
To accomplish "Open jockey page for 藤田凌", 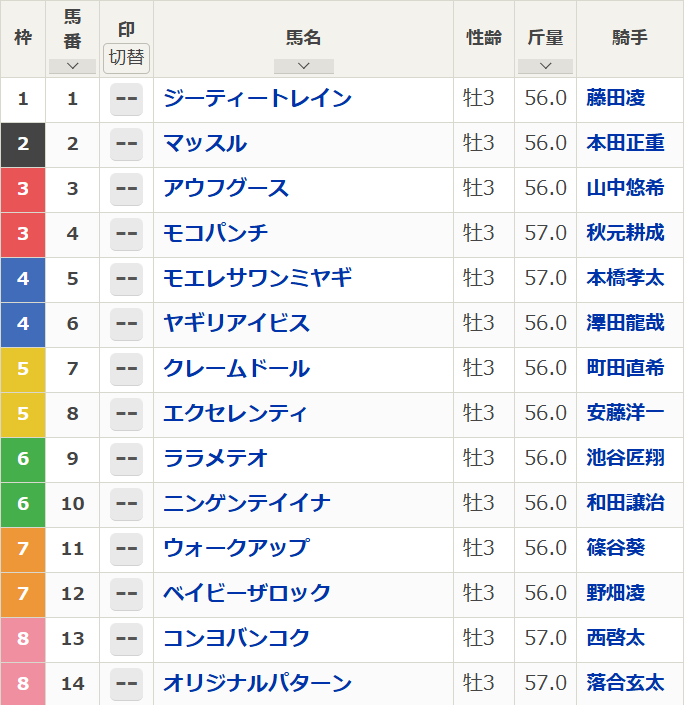I will click(x=616, y=98).
